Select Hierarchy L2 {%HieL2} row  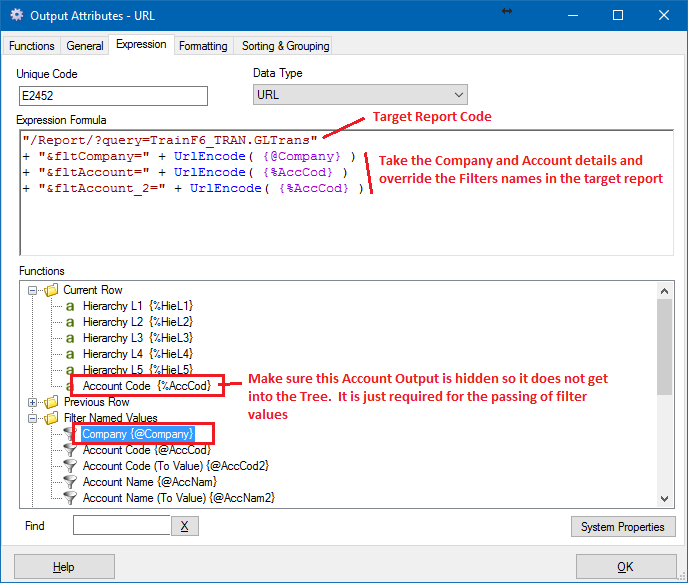tap(138, 322)
